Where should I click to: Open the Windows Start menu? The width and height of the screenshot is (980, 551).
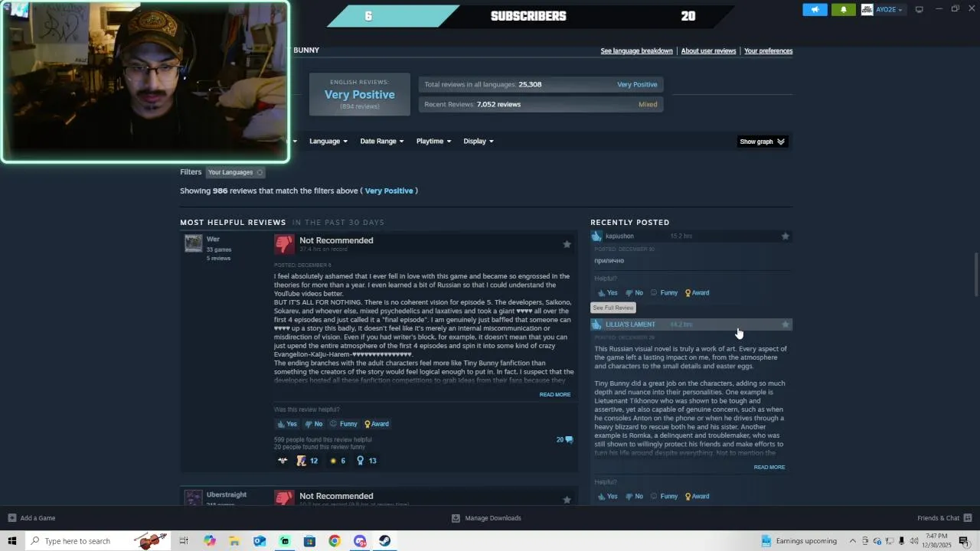pos(11,541)
